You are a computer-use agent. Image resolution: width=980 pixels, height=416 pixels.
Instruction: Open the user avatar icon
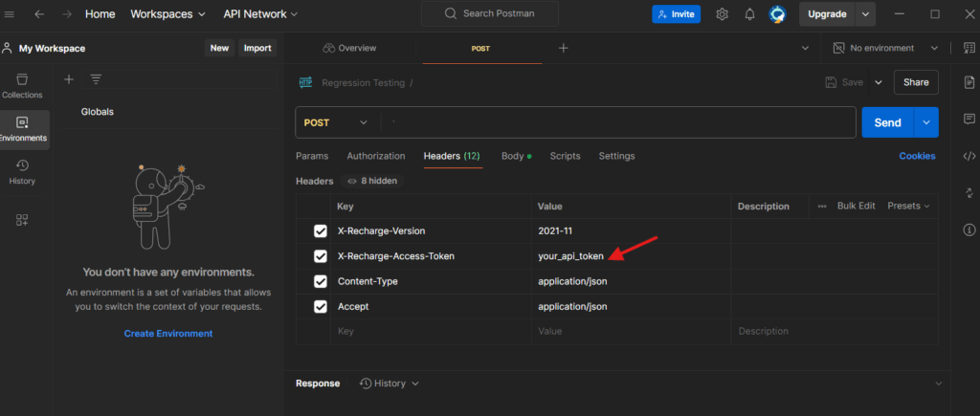pyautogui.click(x=777, y=13)
